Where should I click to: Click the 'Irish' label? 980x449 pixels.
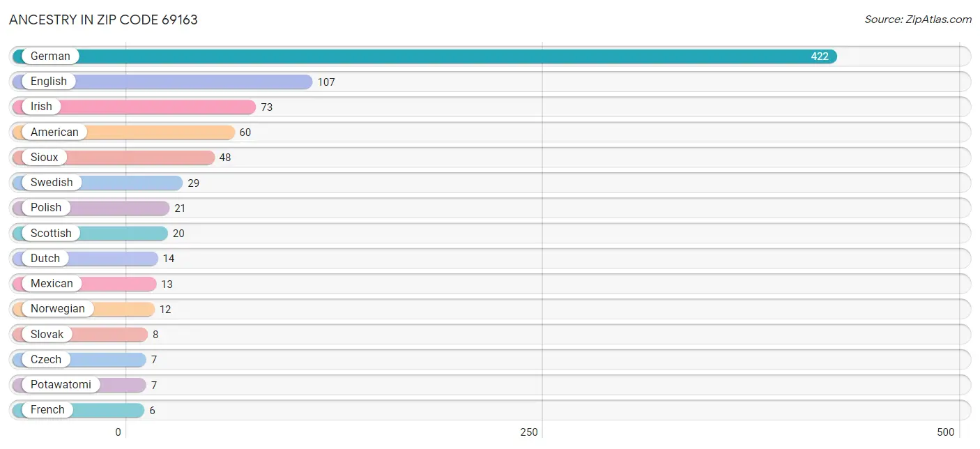point(41,107)
